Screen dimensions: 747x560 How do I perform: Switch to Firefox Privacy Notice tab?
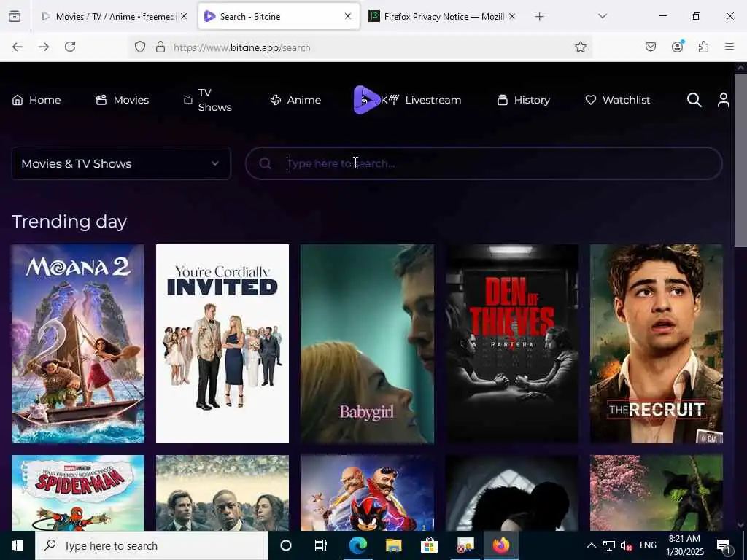438,16
